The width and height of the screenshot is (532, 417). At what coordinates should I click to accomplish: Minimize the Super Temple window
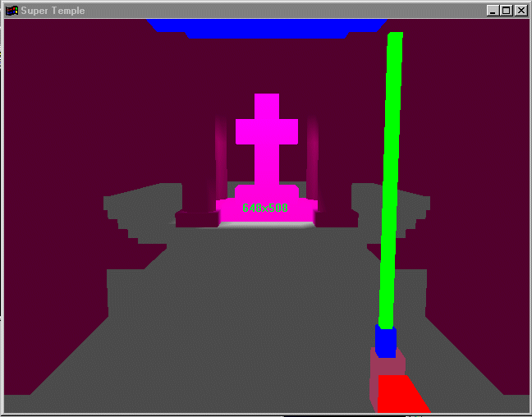click(492, 11)
